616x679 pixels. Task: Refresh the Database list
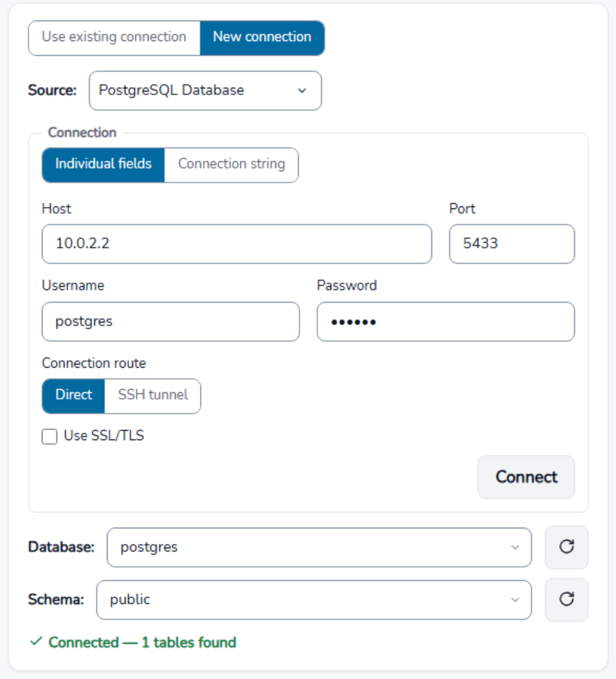(x=566, y=547)
